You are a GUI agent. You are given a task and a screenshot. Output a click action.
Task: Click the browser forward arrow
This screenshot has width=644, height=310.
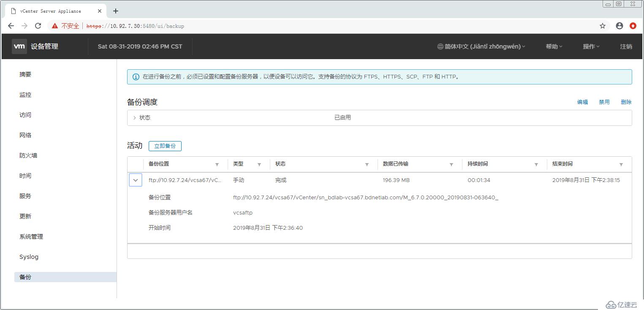pos(24,26)
